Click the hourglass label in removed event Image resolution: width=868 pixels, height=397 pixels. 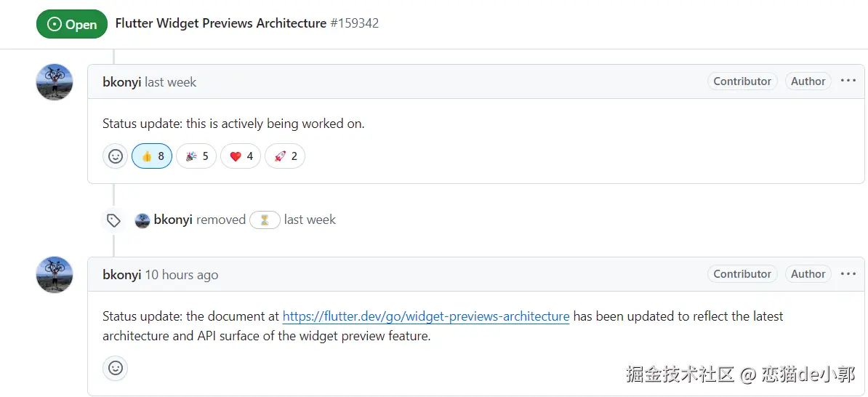[265, 220]
